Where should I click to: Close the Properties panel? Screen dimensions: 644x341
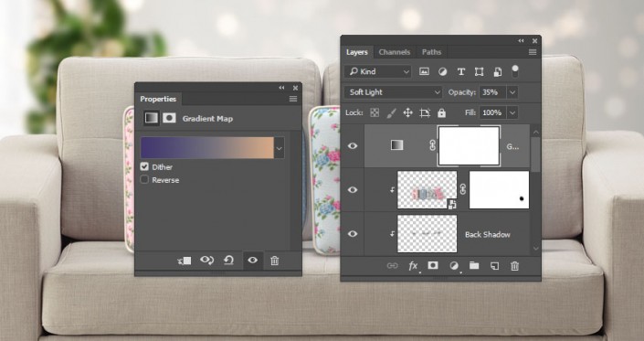tap(295, 88)
